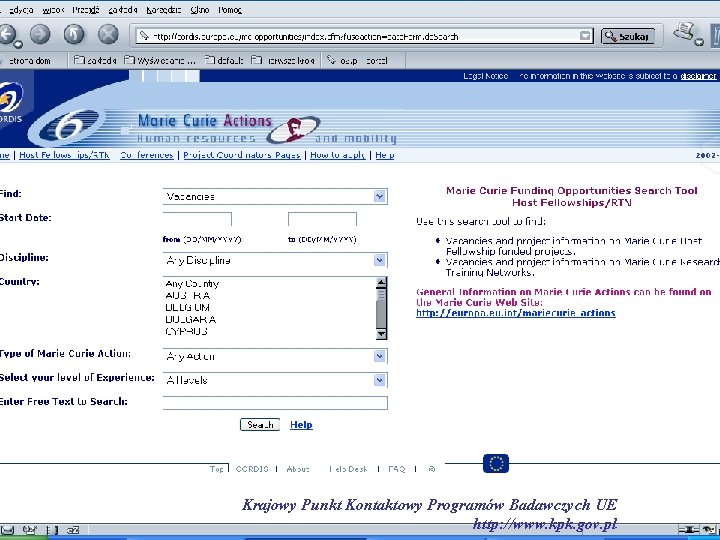Open the europa.eu.int mariecurie-actions link
Image resolution: width=720 pixels, height=540 pixels.
516,313
